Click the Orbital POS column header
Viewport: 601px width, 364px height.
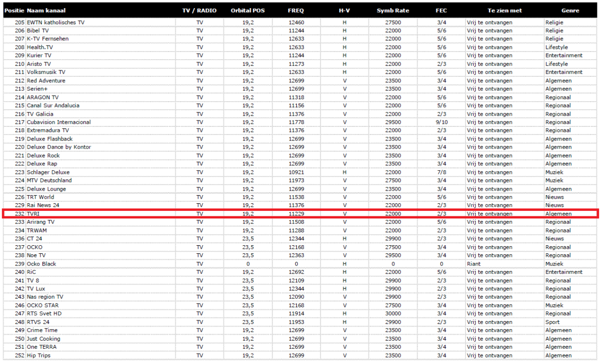coord(248,11)
